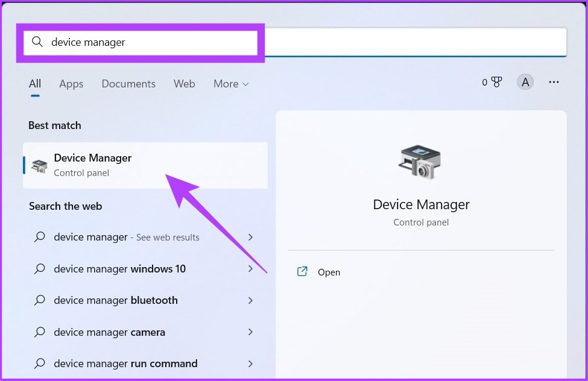Click device manager See web results link
Image resolution: width=588 pixels, height=381 pixels.
pos(127,238)
